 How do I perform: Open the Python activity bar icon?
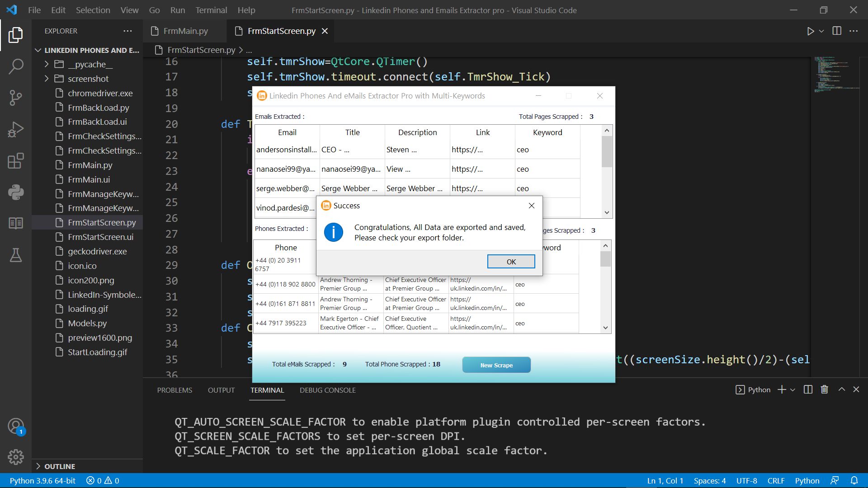[x=16, y=192]
